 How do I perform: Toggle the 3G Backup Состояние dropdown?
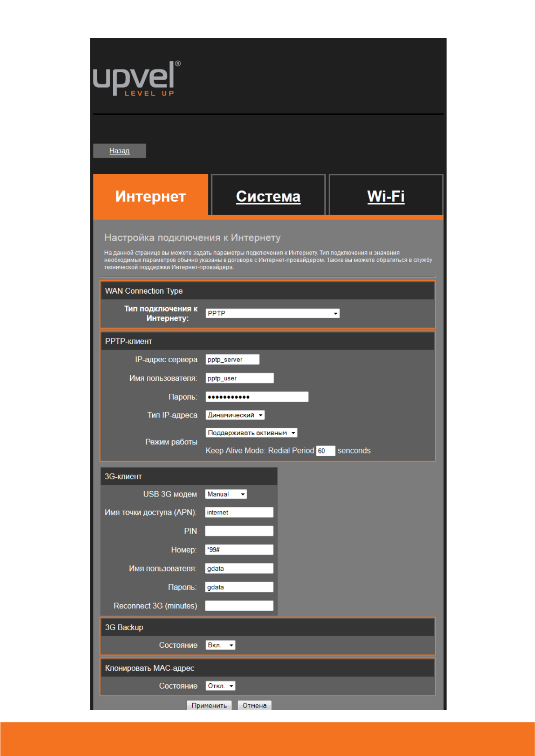pyautogui.click(x=220, y=645)
